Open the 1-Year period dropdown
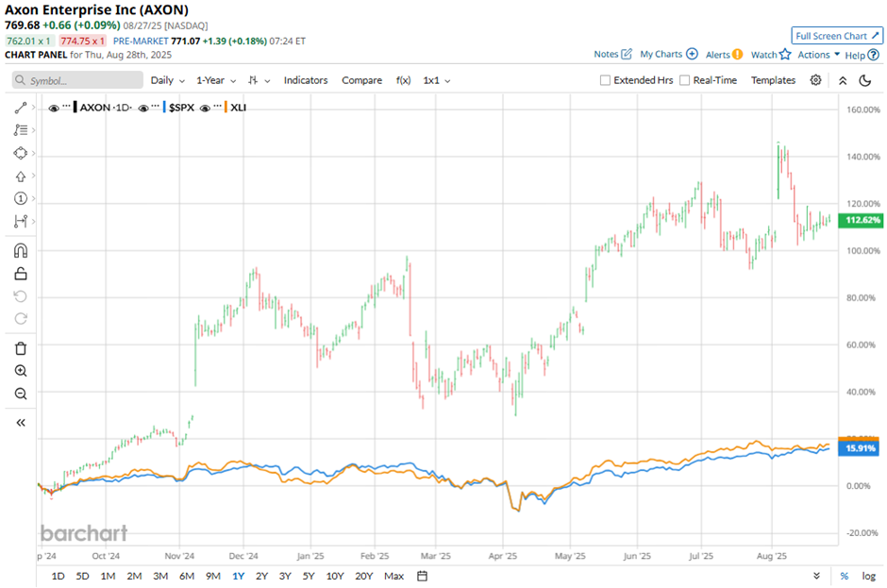Image resolution: width=887 pixels, height=588 pixels. click(x=216, y=80)
